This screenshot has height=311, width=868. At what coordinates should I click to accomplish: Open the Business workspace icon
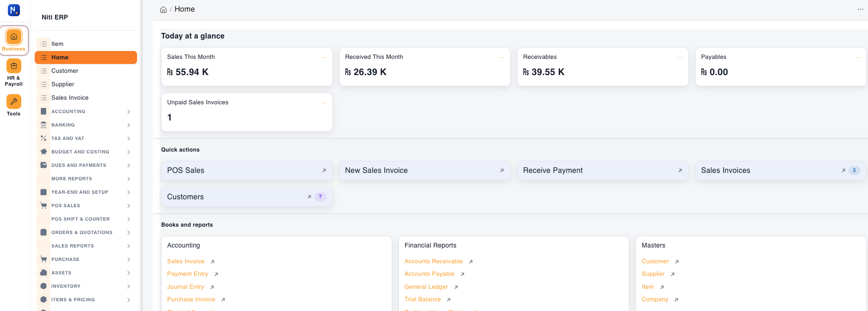tap(14, 37)
